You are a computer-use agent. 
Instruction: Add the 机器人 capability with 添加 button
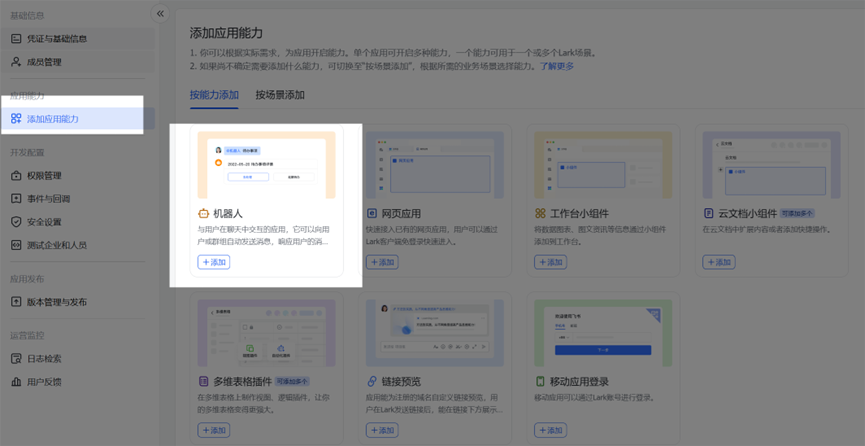(x=214, y=262)
